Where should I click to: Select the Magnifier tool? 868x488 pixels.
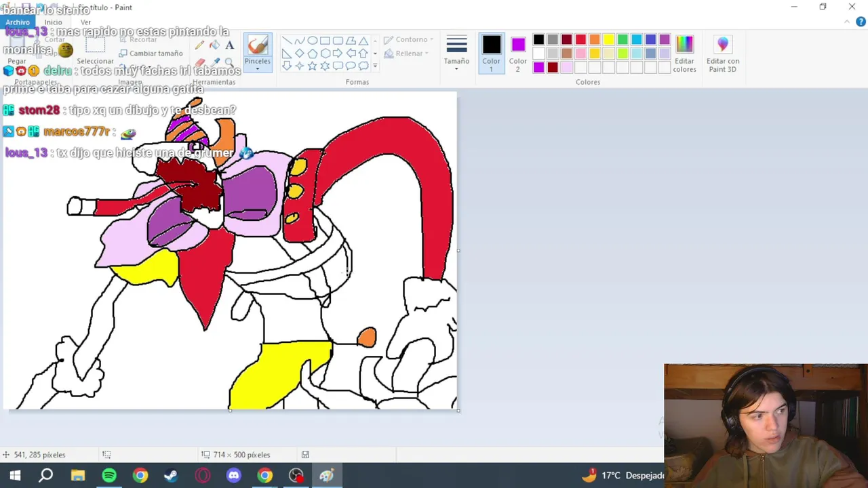[229, 62]
